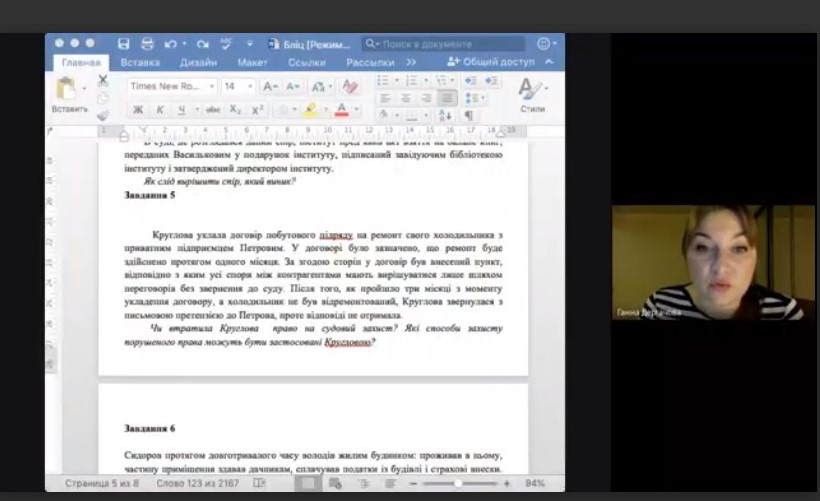This screenshot has height=501, width=820.
Task: Toggle Bold formatting
Action: click(138, 110)
